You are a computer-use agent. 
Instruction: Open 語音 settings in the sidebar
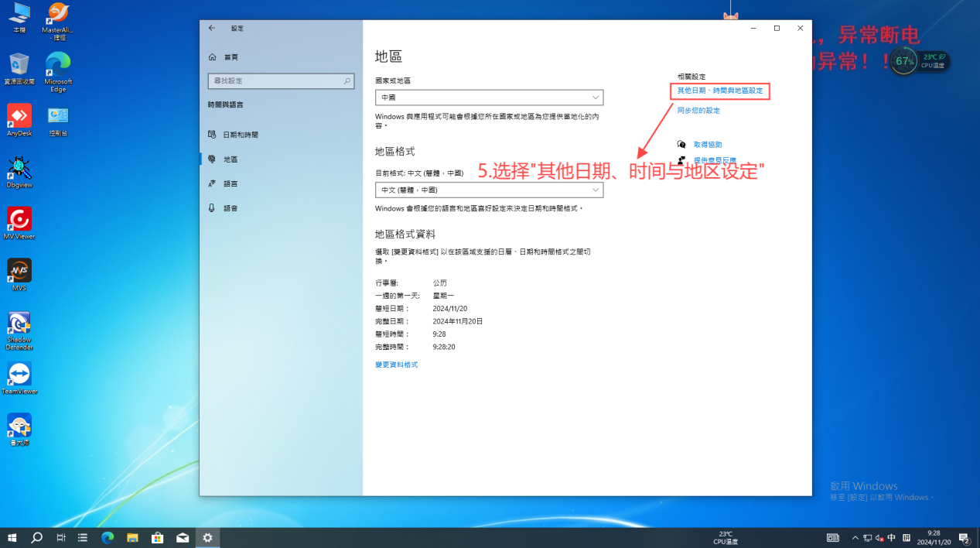230,208
